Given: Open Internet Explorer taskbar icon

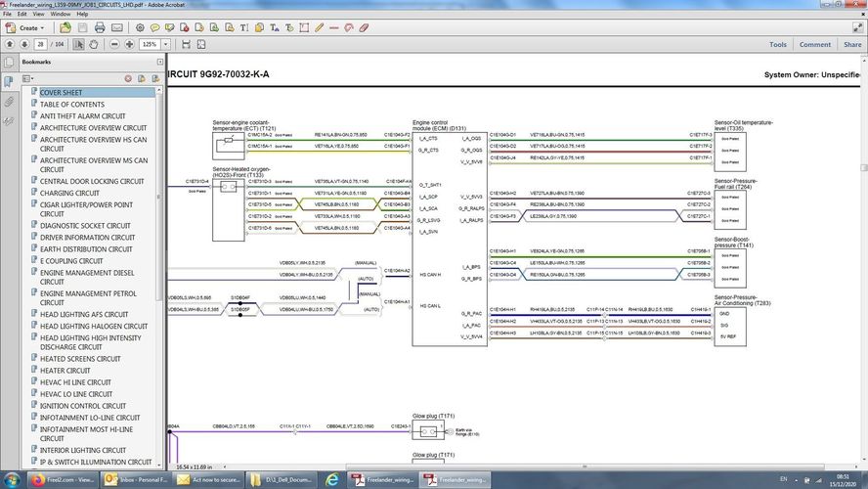Looking at the screenshot, I should [332, 479].
